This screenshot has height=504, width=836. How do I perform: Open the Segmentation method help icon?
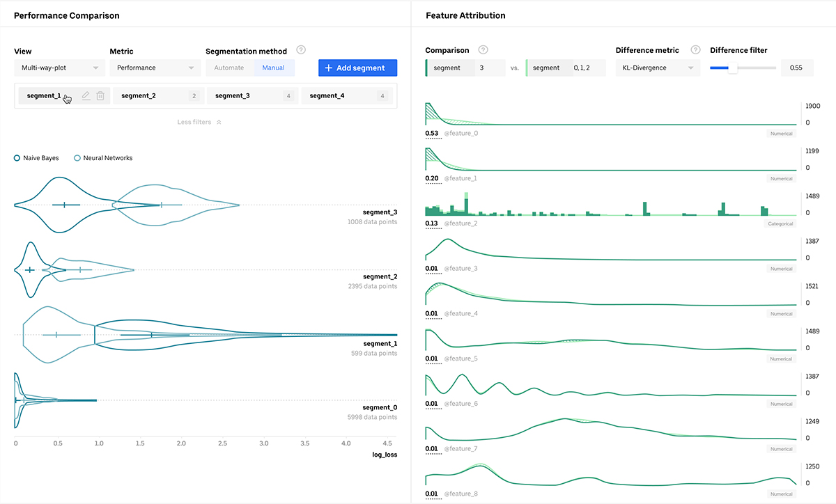tap(301, 50)
